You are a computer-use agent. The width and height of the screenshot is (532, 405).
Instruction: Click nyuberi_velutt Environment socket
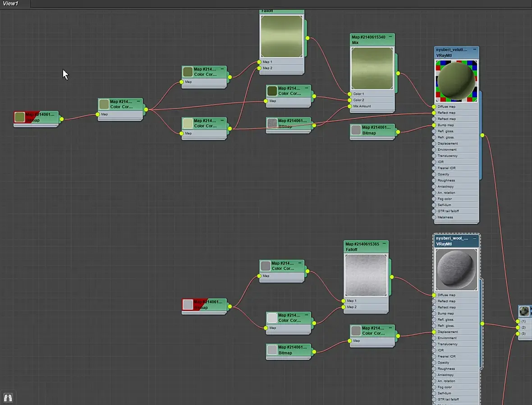(434, 150)
